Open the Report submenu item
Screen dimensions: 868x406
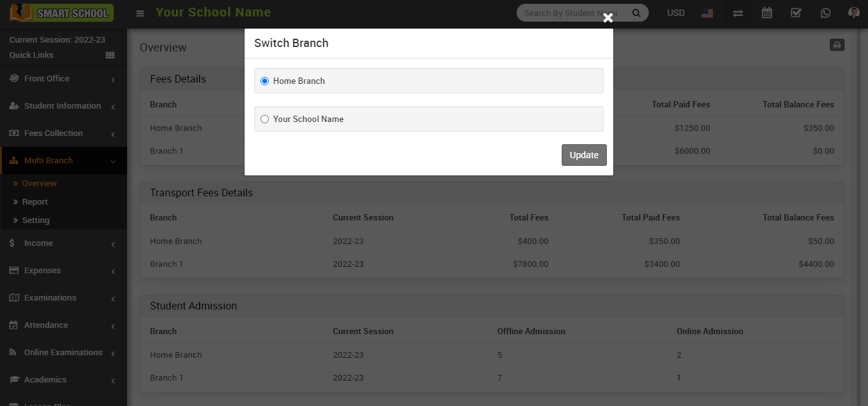(x=35, y=202)
